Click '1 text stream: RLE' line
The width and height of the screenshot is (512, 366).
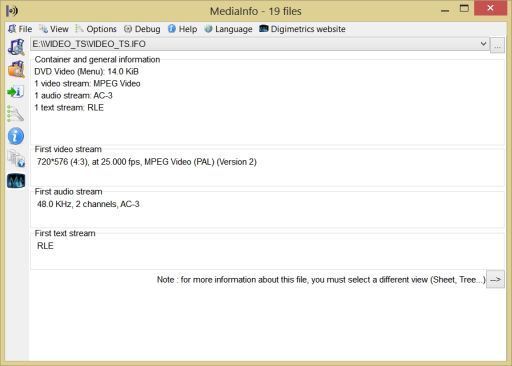tap(69, 107)
